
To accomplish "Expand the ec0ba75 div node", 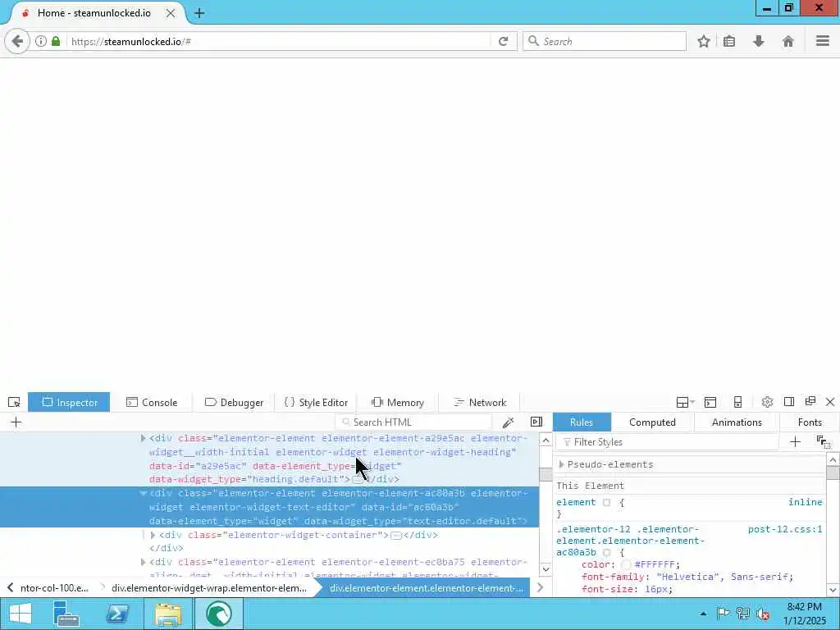I will coord(143,562).
